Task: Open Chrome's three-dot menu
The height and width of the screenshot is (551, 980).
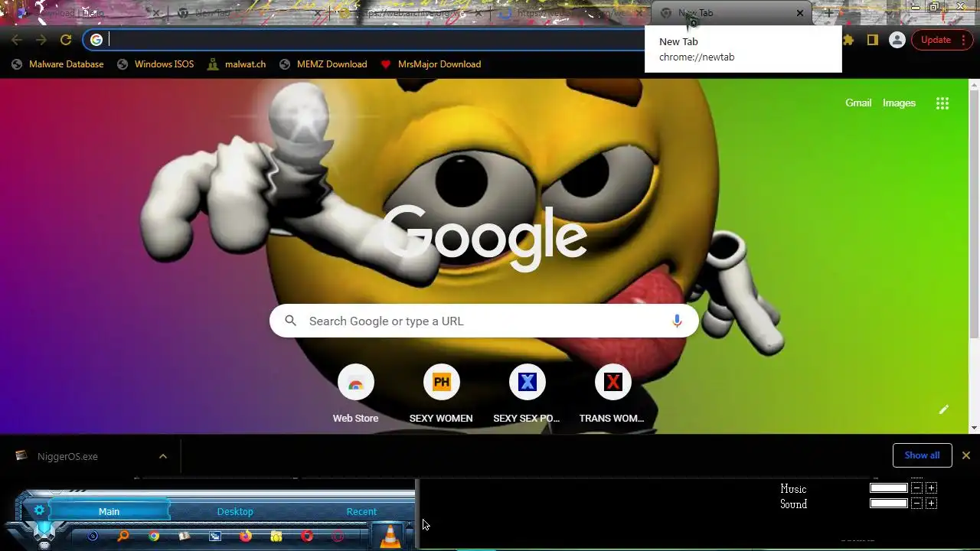Action: tap(964, 40)
